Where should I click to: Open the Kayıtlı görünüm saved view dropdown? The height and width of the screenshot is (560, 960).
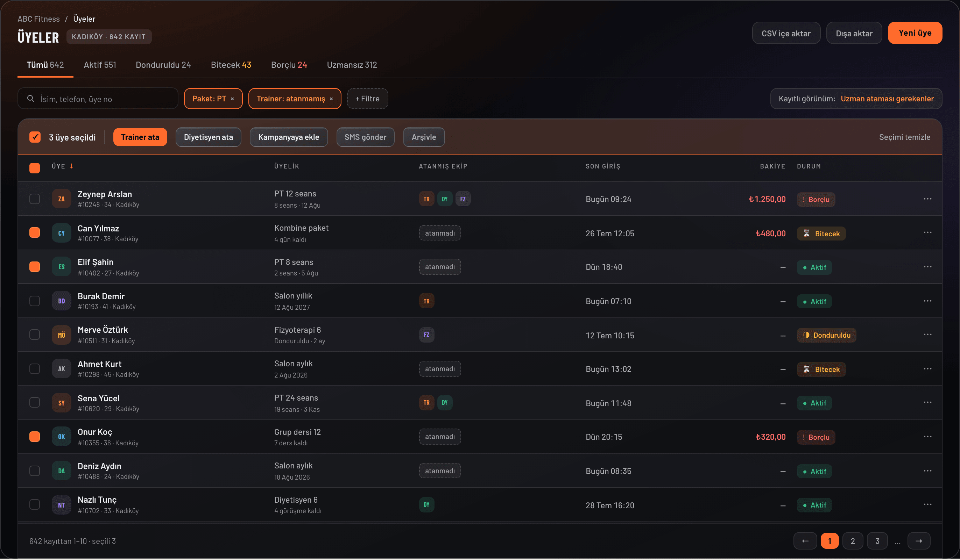[x=856, y=99]
